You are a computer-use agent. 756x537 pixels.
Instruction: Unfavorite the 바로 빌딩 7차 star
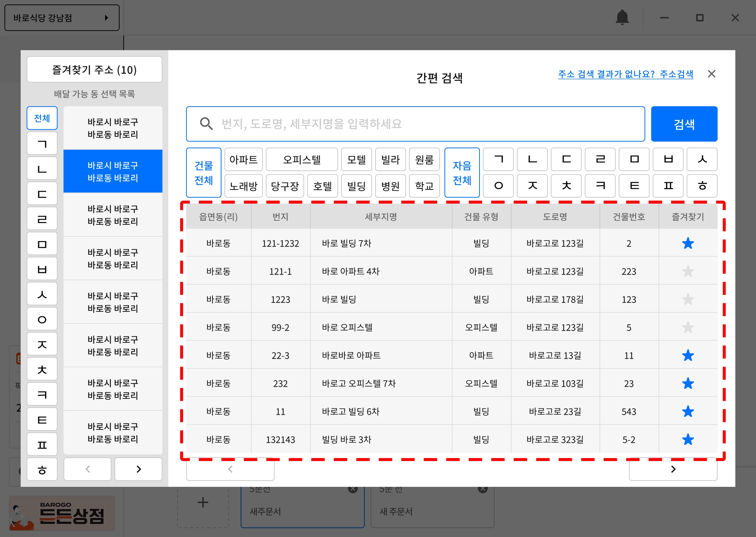pos(688,243)
